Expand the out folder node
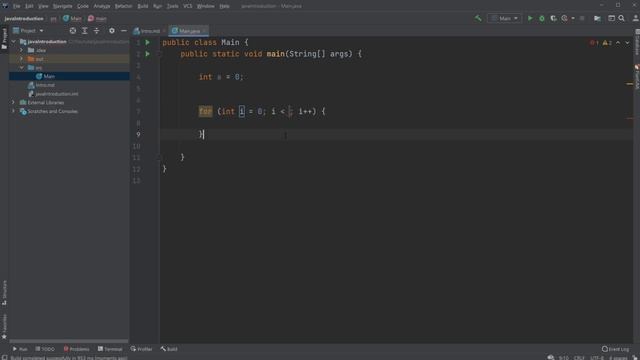This screenshot has width=640, height=360. click(22, 59)
